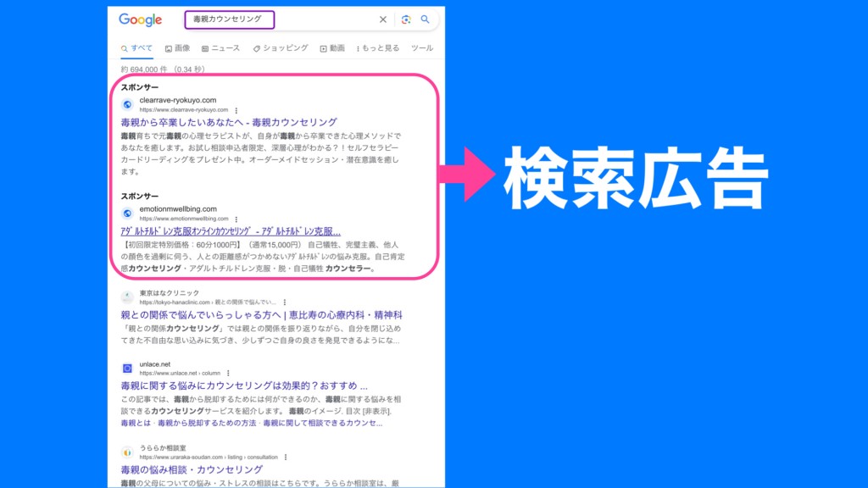The image size is (868, 488).
Task: Click the unlace.net favicon
Action: [x=127, y=368]
